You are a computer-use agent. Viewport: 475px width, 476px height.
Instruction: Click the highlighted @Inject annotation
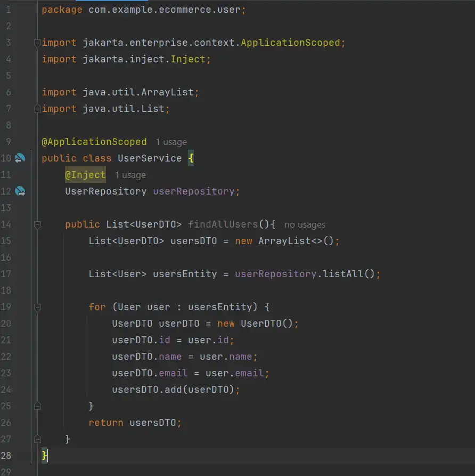click(85, 175)
